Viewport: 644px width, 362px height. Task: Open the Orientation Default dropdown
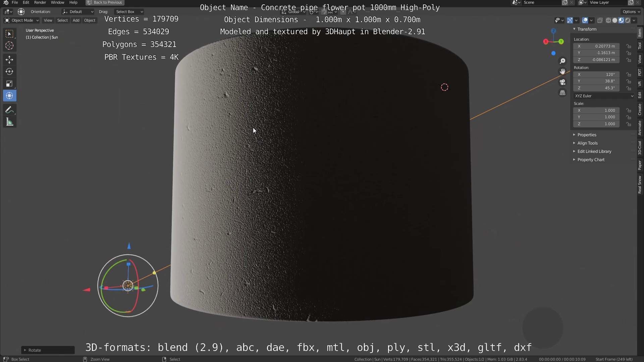(x=77, y=12)
